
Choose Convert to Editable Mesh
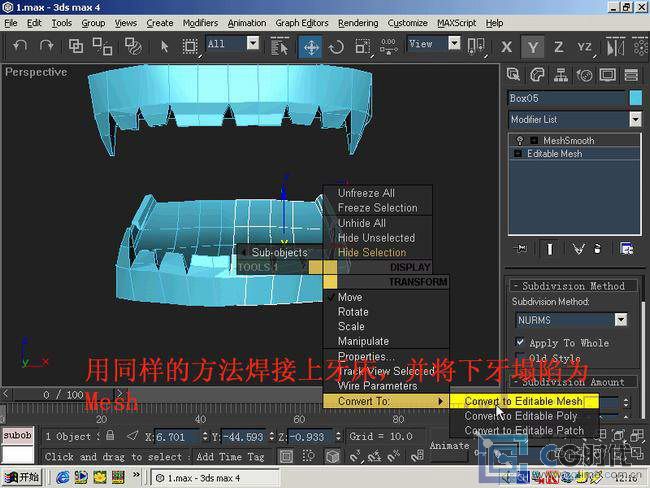tap(524, 401)
